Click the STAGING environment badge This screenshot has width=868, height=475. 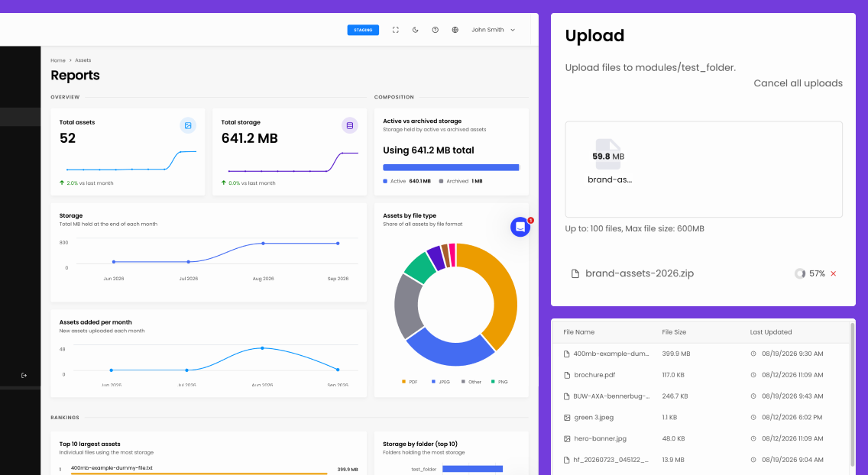363,30
